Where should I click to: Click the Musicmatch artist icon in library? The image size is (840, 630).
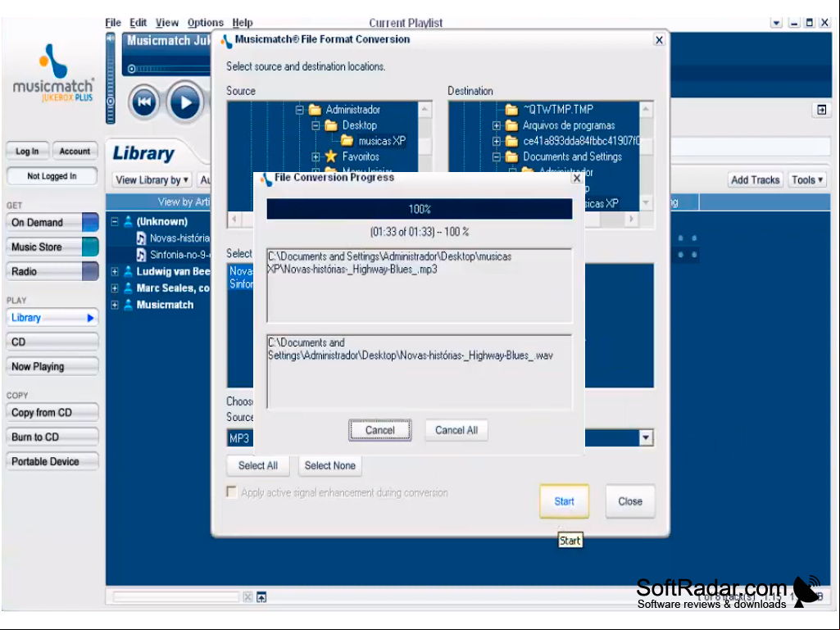(x=128, y=305)
